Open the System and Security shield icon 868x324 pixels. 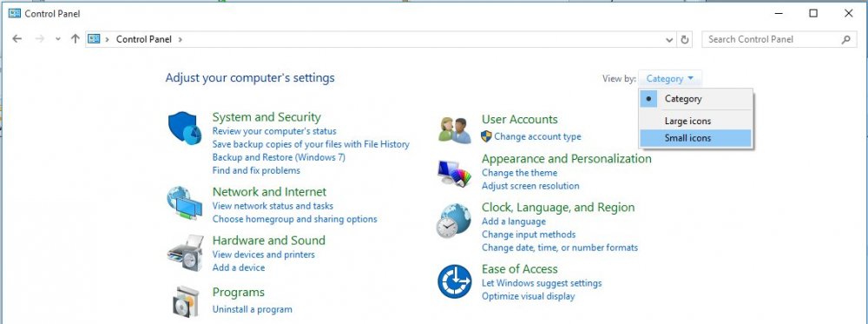pos(185,128)
